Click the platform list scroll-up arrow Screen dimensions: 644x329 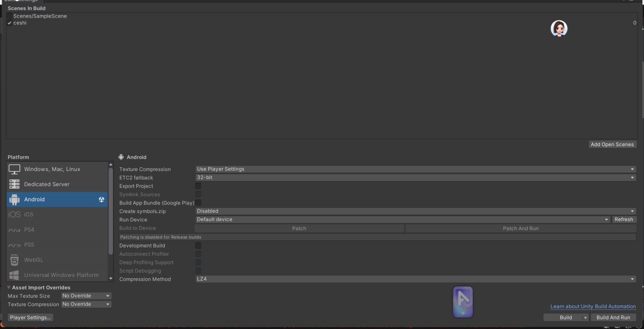pos(111,165)
